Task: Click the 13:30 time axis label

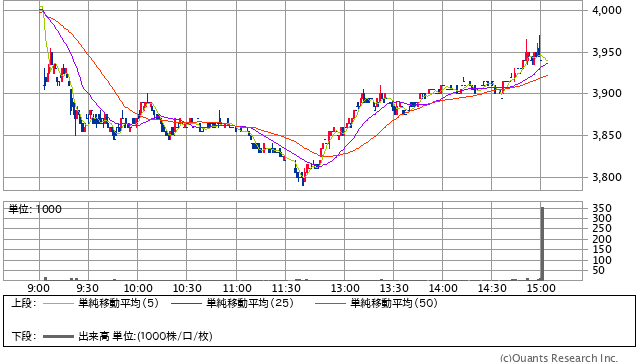Action: point(394,288)
